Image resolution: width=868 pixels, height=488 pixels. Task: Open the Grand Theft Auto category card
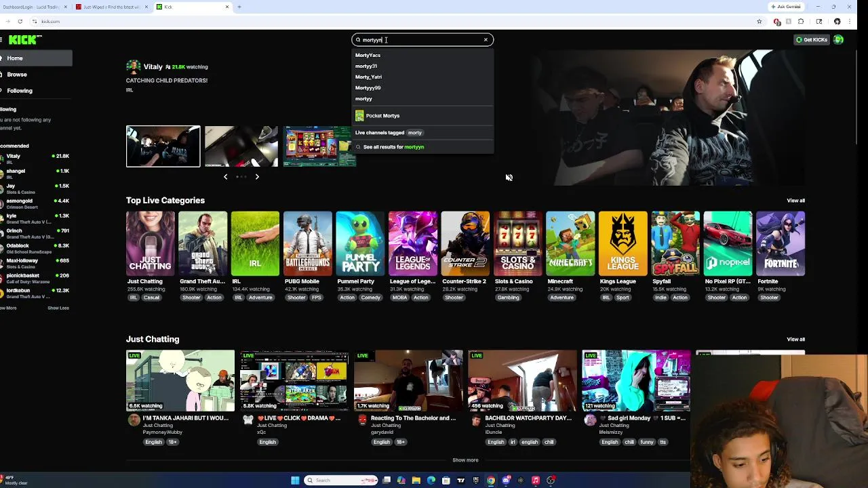(203, 244)
